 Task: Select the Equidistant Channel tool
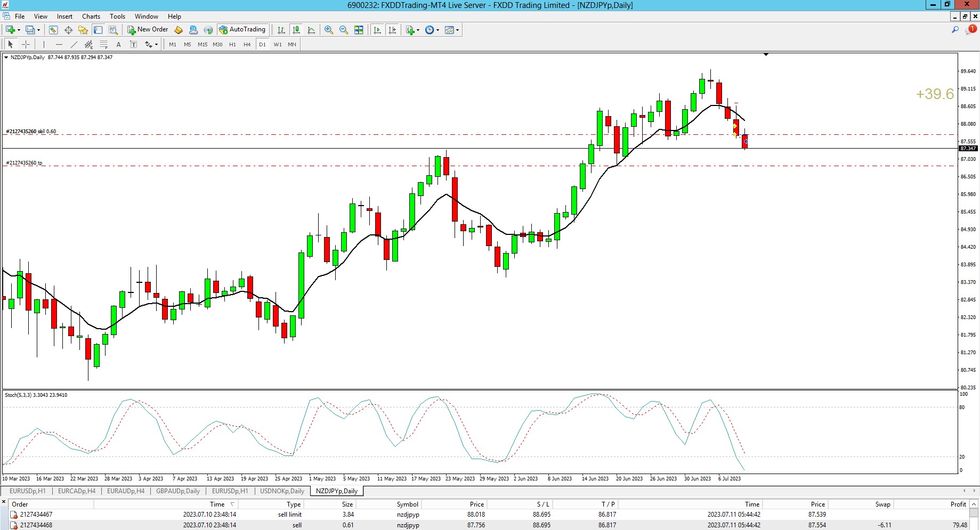click(88, 44)
